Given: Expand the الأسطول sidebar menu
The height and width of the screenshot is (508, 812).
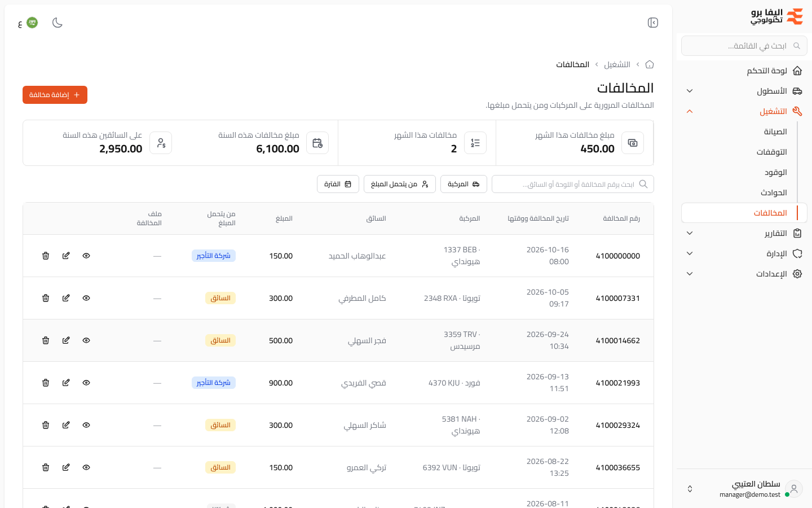Looking at the screenshot, I should (744, 91).
